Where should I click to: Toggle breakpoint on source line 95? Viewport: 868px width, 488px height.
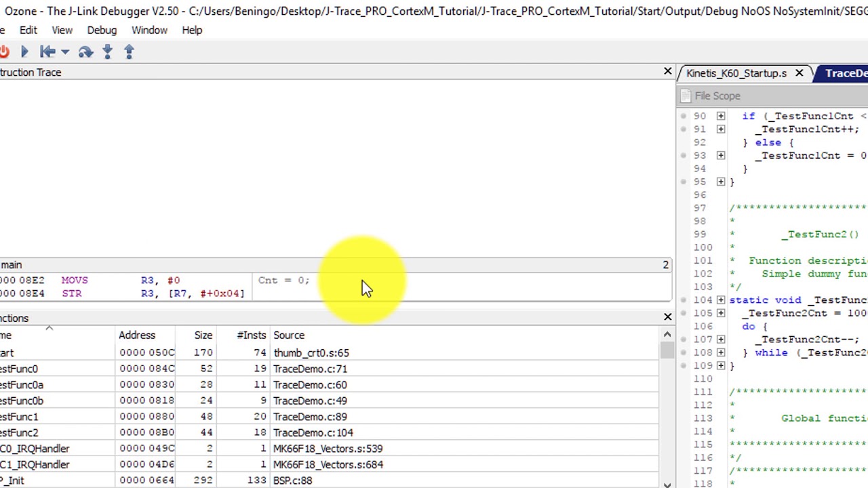[x=684, y=182]
